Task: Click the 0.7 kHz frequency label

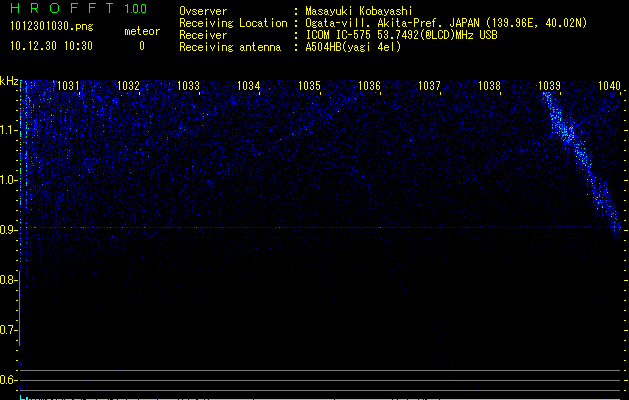Action: [x=9, y=330]
